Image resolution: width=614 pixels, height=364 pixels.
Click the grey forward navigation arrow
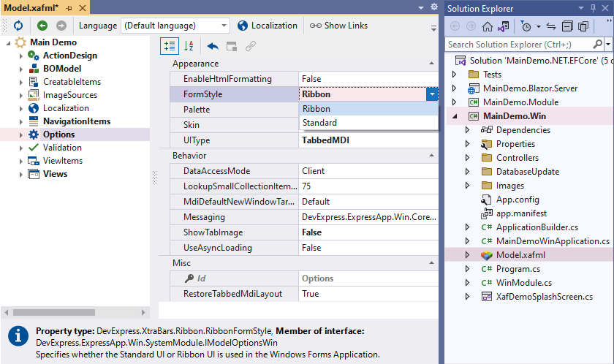(x=61, y=26)
